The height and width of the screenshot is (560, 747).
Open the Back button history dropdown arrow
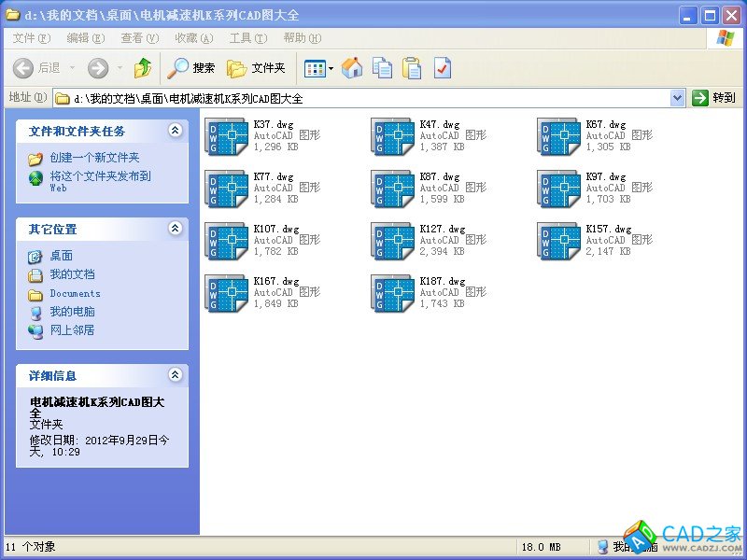[x=70, y=67]
